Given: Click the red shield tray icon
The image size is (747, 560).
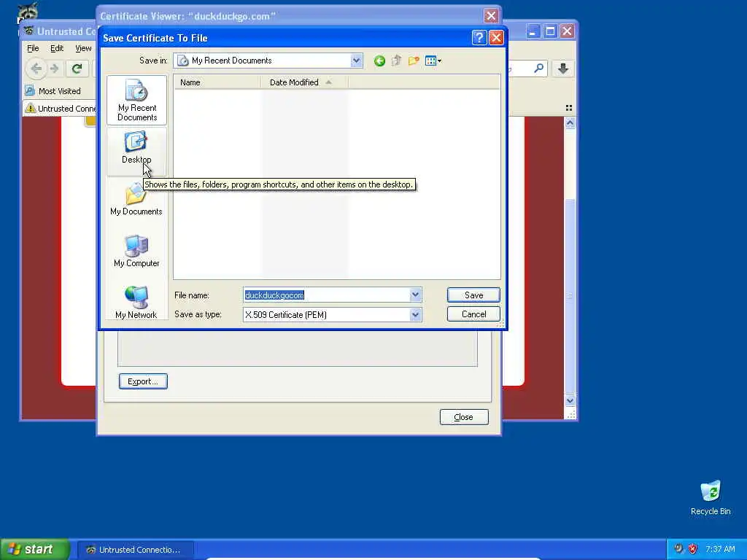Looking at the screenshot, I should (693, 549).
